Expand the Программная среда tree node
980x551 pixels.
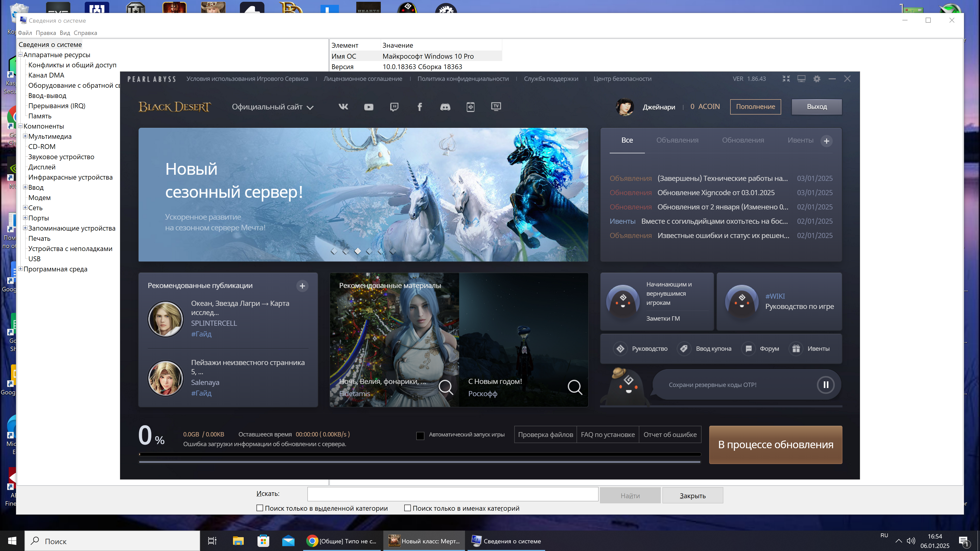[20, 269]
